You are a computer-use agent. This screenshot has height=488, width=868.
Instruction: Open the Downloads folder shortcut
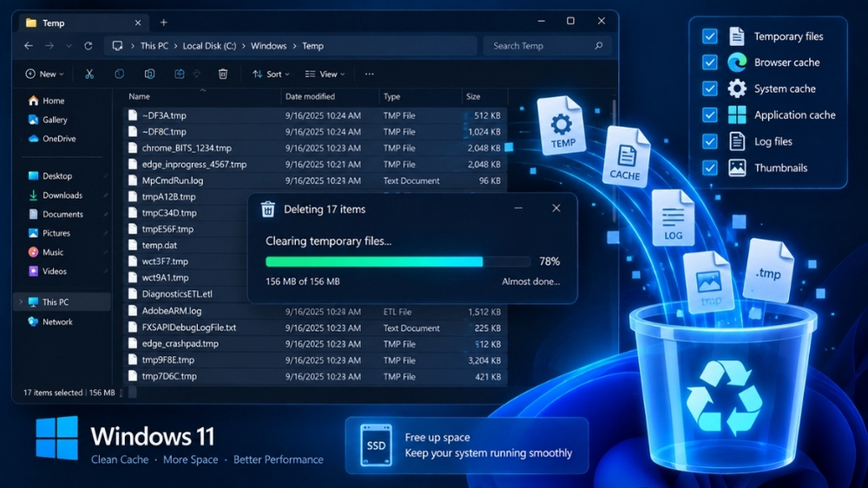click(x=56, y=195)
